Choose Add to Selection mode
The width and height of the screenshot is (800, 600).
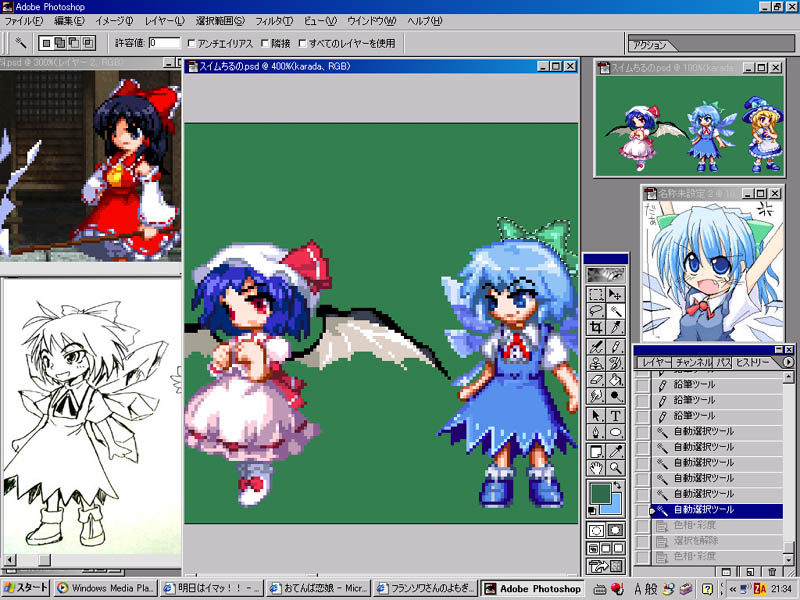coord(60,43)
